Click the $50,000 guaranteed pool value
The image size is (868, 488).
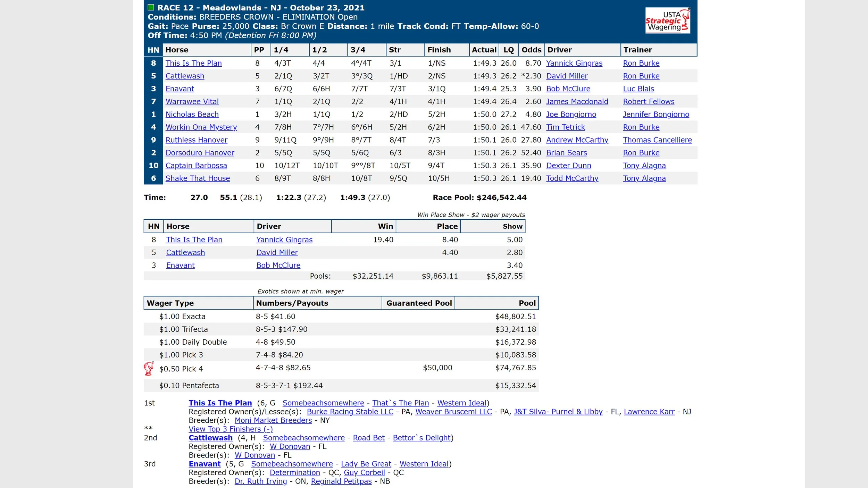point(437,368)
